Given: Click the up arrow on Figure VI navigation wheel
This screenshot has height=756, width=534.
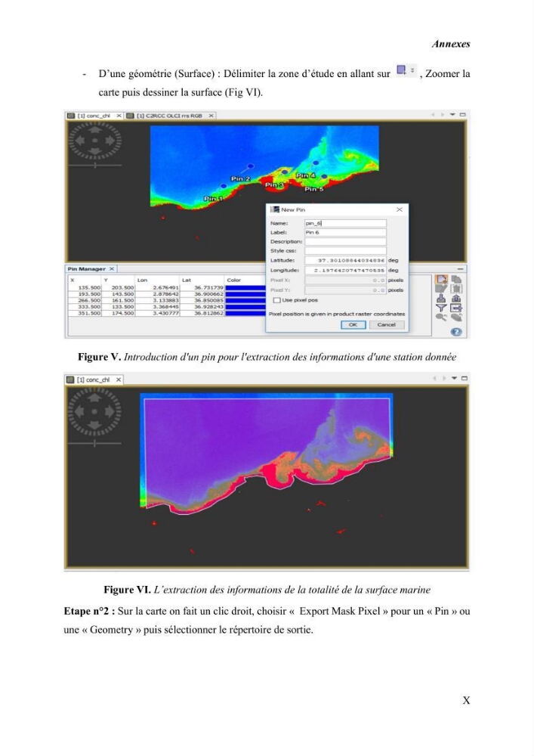Looking at the screenshot, I should click(94, 398).
